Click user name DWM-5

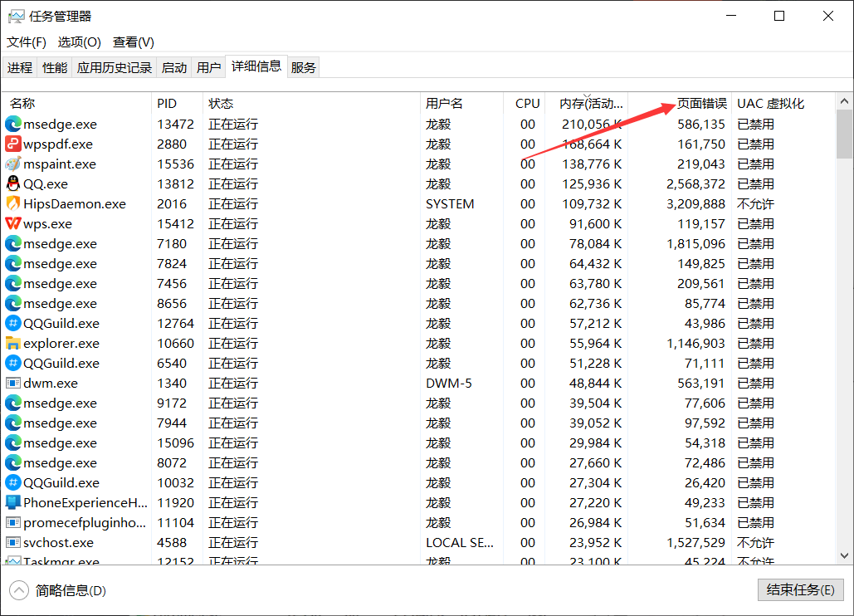(449, 383)
